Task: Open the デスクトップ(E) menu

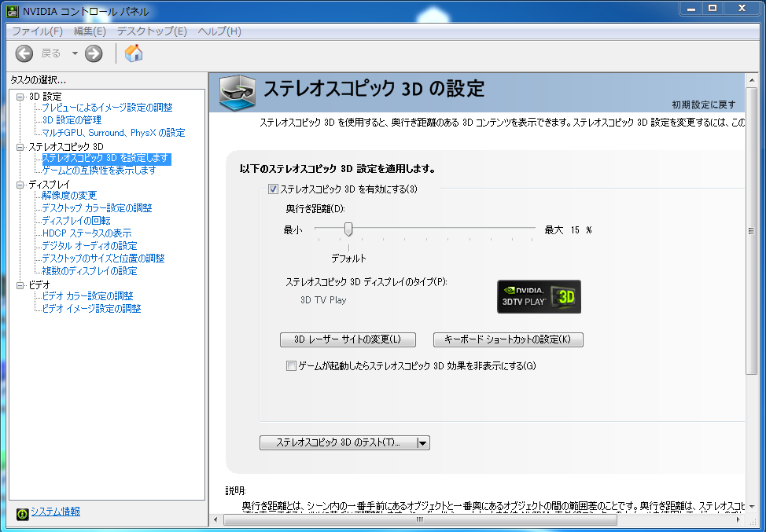Action: tap(152, 31)
